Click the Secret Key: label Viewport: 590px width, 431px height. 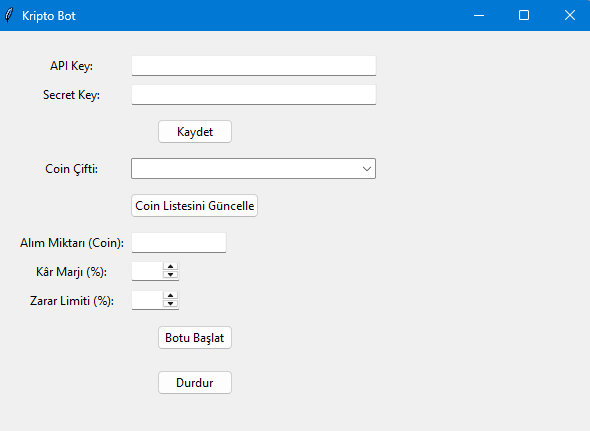71,95
